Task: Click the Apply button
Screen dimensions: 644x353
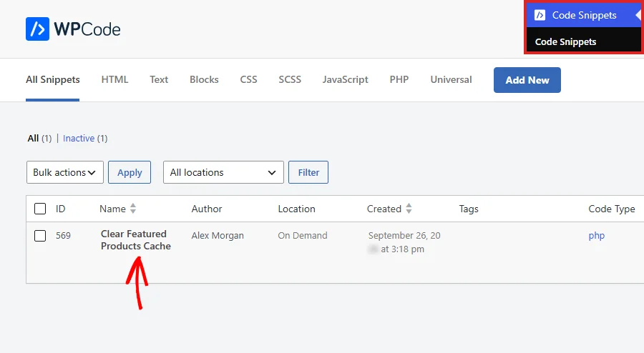Action: tap(130, 172)
